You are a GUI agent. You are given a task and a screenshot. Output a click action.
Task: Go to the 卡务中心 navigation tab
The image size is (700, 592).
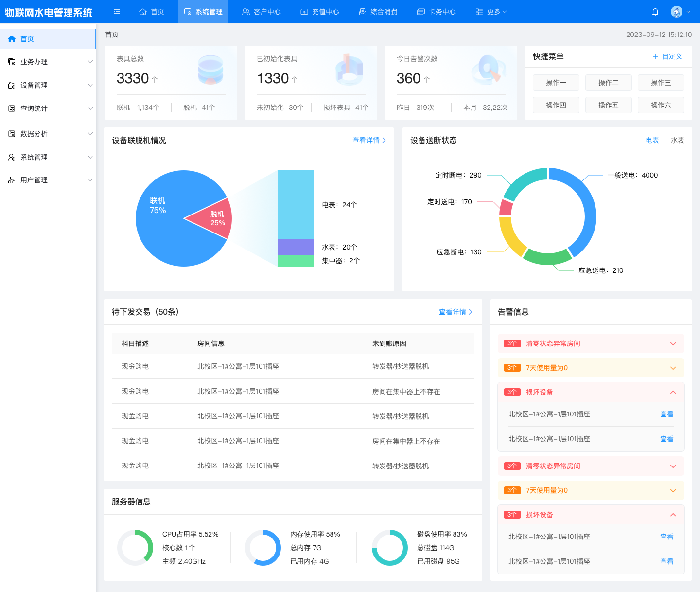point(437,12)
